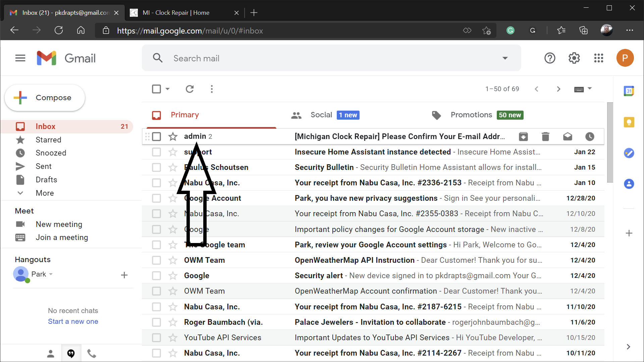Archive the admin email

click(523, 136)
